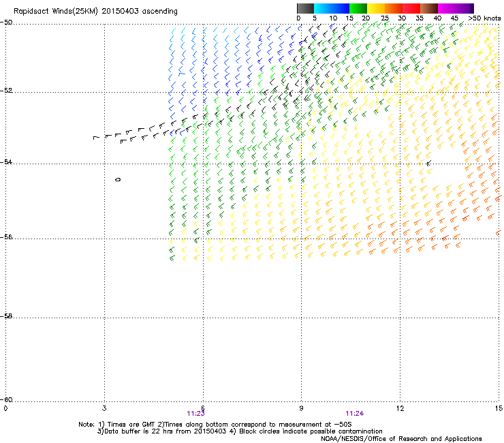Click the color scale label '25'
The width and height of the screenshot is (504, 443).
385,18
